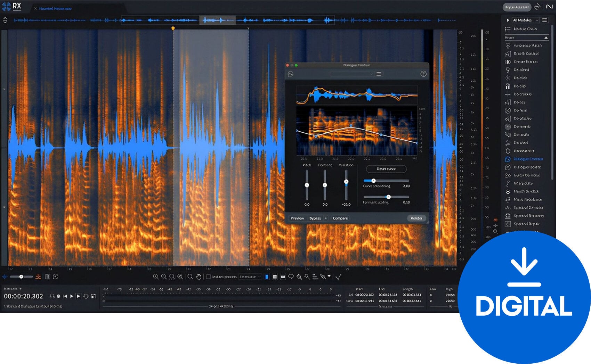Click the Magic Wand selection tool
Screen dimensions: 591x364
click(x=307, y=276)
